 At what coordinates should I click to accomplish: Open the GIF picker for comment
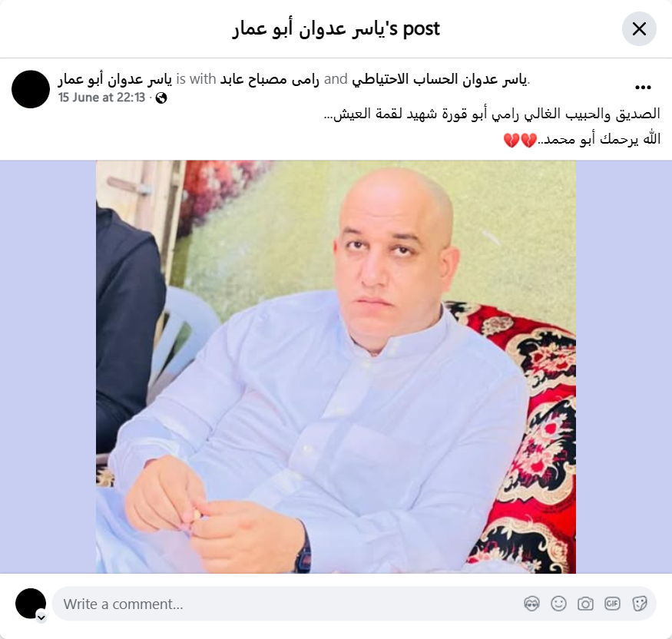[x=612, y=604]
